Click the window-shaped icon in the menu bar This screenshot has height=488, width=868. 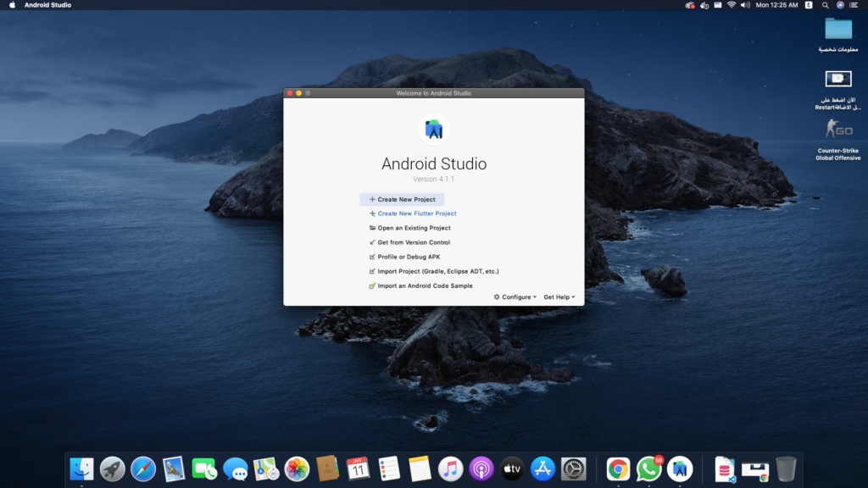click(717, 5)
